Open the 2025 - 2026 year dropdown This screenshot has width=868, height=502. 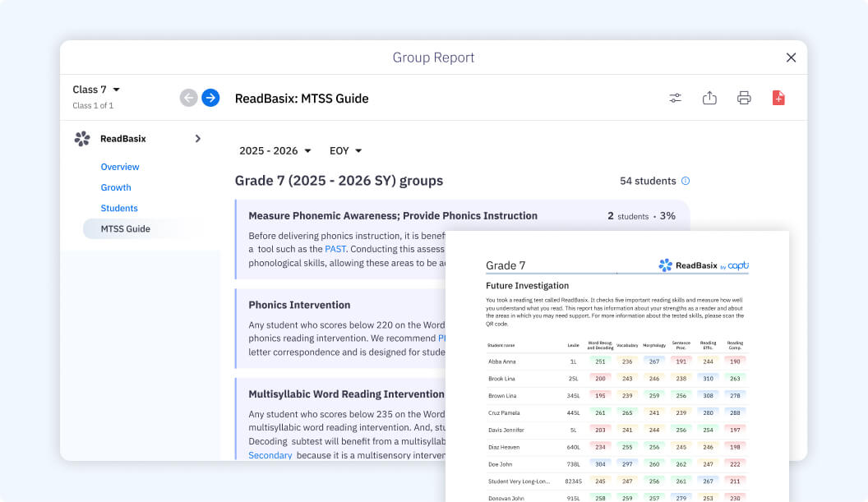275,150
